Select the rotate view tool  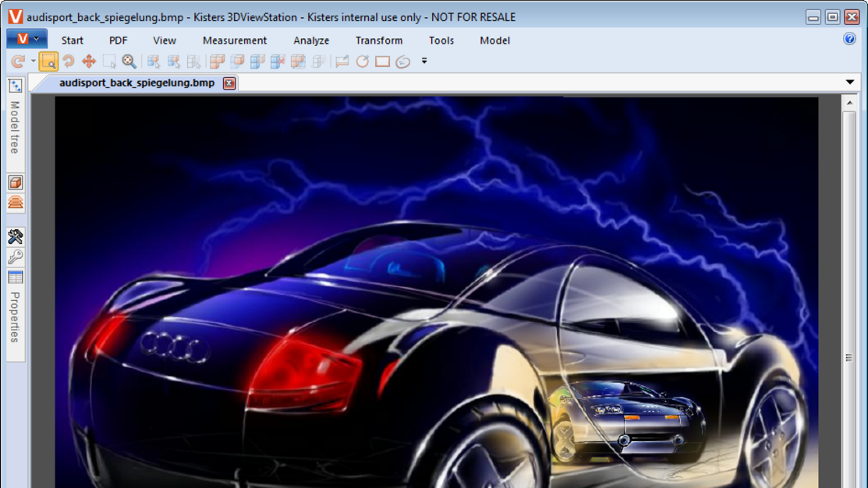tap(69, 62)
